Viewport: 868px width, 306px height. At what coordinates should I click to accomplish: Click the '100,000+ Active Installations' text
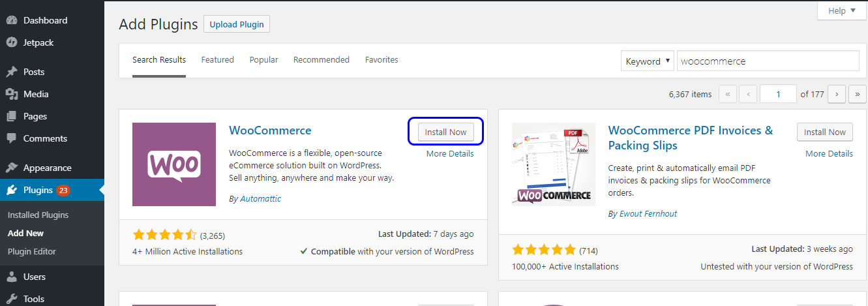click(x=565, y=266)
